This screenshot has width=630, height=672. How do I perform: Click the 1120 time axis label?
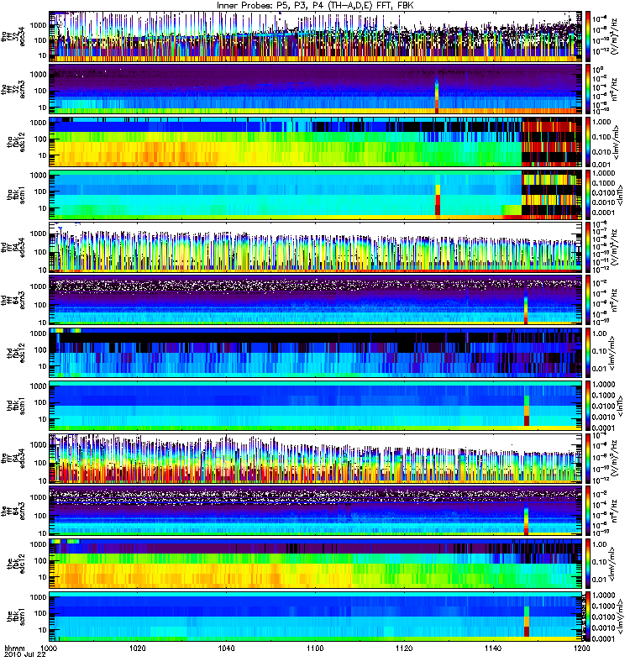pos(404,648)
